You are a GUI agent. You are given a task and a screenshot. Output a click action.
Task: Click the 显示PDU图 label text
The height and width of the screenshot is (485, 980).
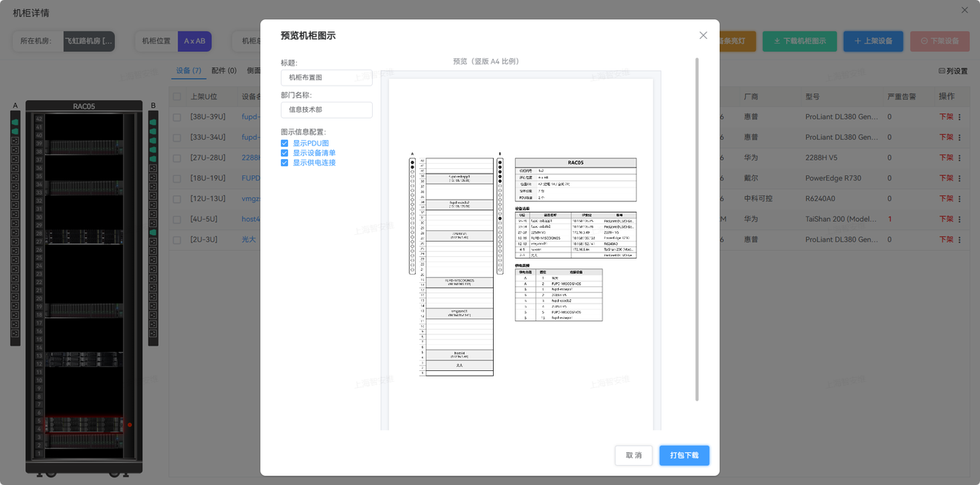tap(311, 144)
